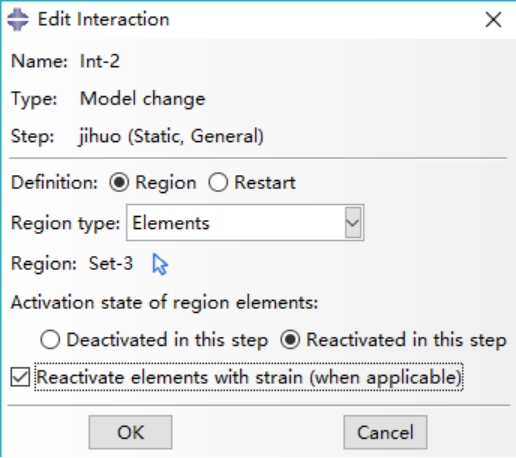516x458 pixels.
Task: Click the Set-3 region name
Action: tap(111, 263)
